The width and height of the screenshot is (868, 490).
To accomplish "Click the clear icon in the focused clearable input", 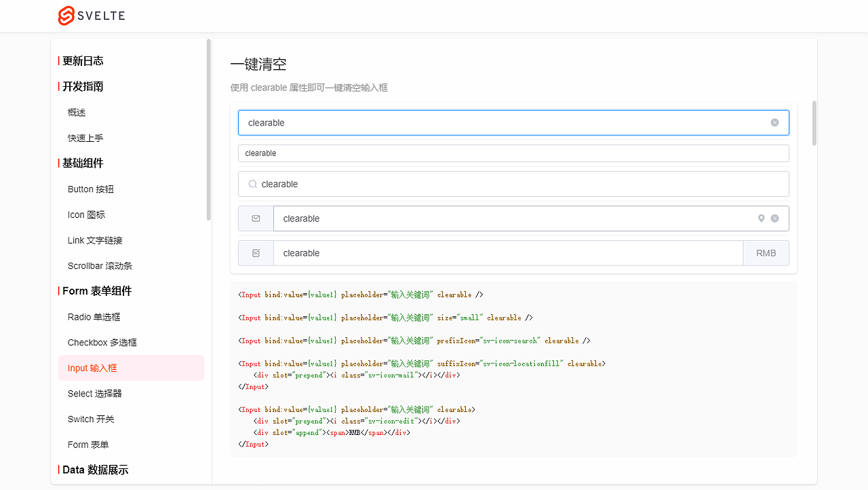I will click(774, 122).
